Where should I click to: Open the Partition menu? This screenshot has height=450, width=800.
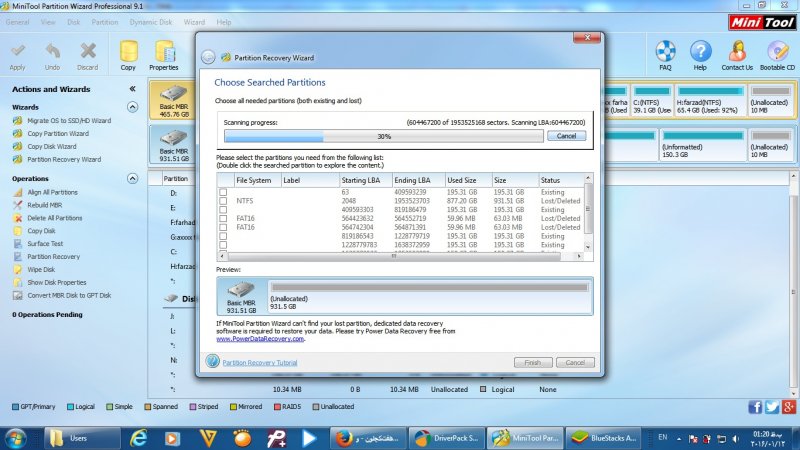[105, 22]
